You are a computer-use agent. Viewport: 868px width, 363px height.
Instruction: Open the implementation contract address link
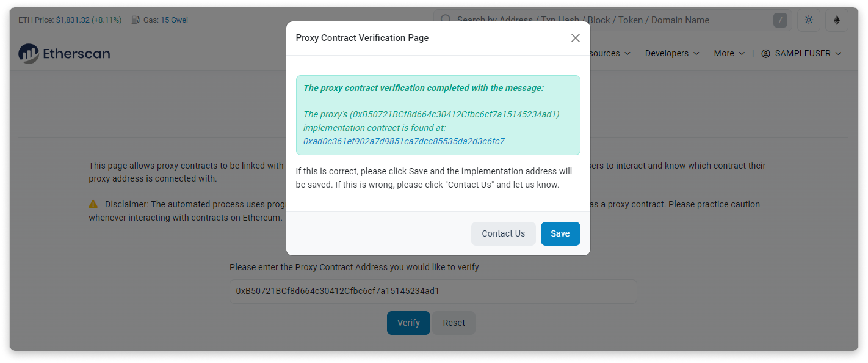point(404,141)
